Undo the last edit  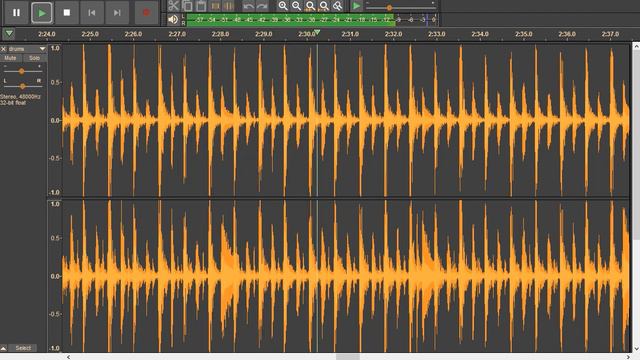tap(248, 6)
